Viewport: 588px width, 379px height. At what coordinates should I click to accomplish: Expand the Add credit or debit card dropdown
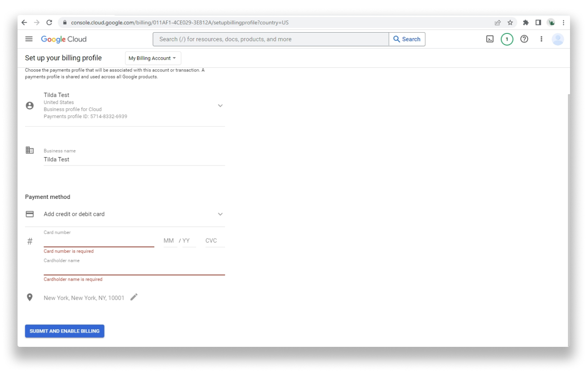point(220,214)
